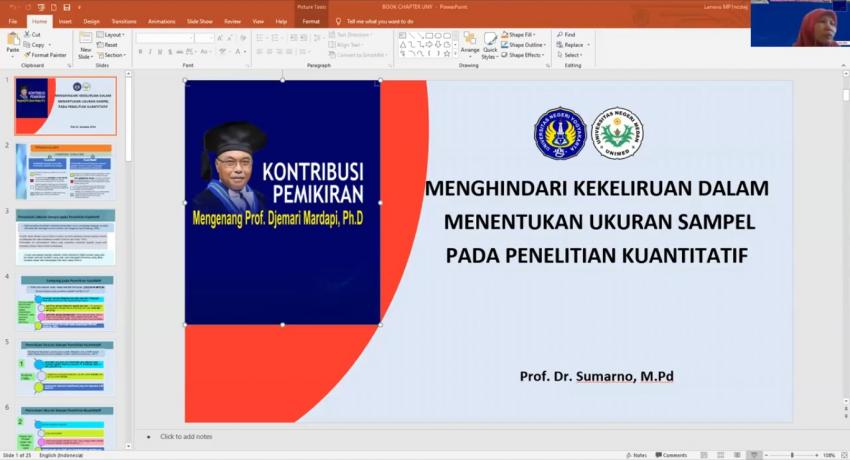Toggle text Shadow formatting
Image resolution: width=850 pixels, height=460 pixels.
[170, 51]
